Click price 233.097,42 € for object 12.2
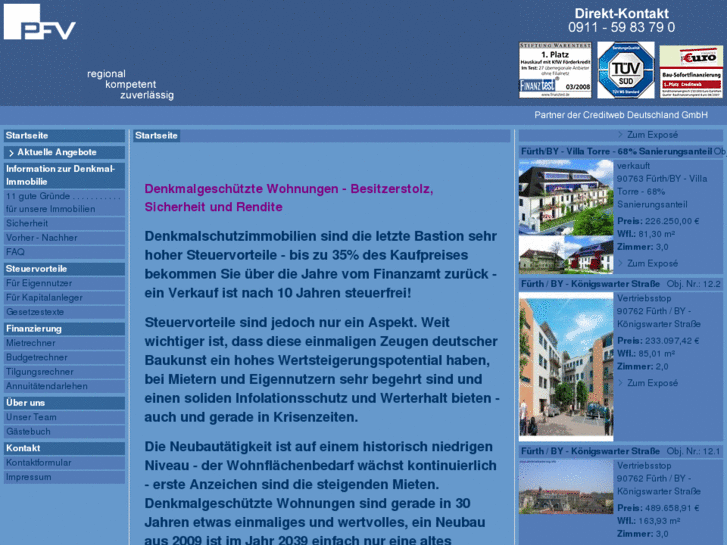The width and height of the screenshot is (727, 545). pos(672,341)
